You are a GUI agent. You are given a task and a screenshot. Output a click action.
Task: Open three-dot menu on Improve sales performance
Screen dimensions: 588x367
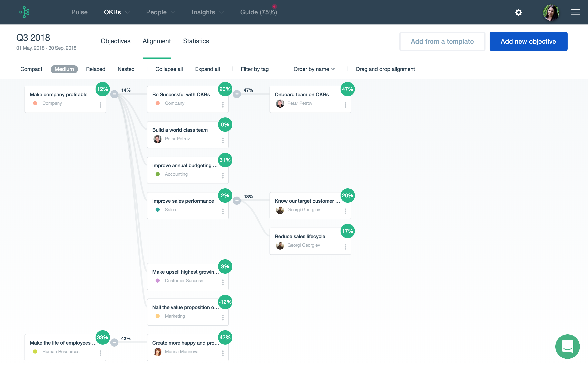click(x=223, y=211)
